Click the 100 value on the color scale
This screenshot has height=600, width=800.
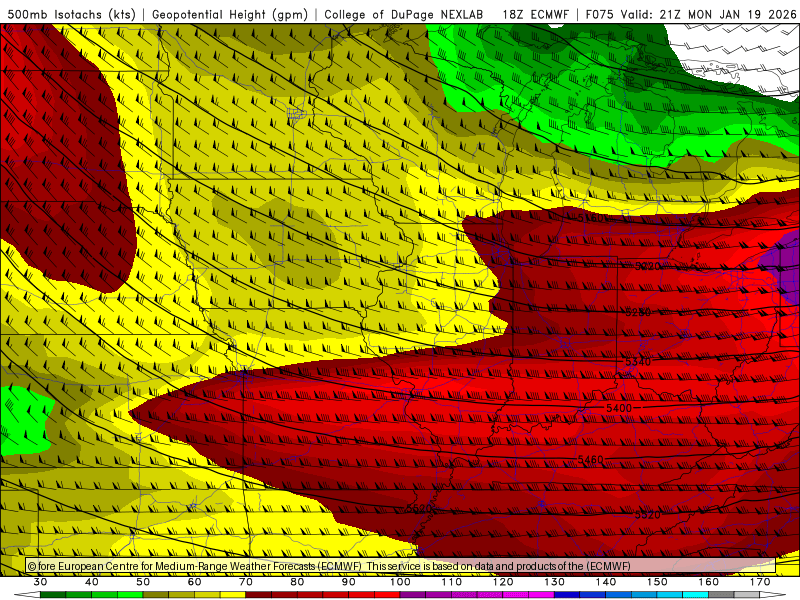[400, 582]
